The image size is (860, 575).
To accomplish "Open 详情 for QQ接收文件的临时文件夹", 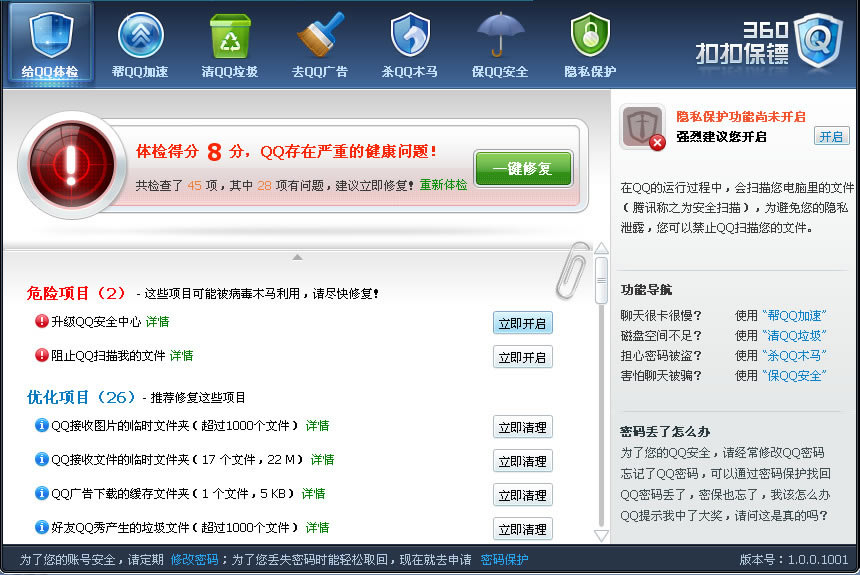I will pos(322,460).
